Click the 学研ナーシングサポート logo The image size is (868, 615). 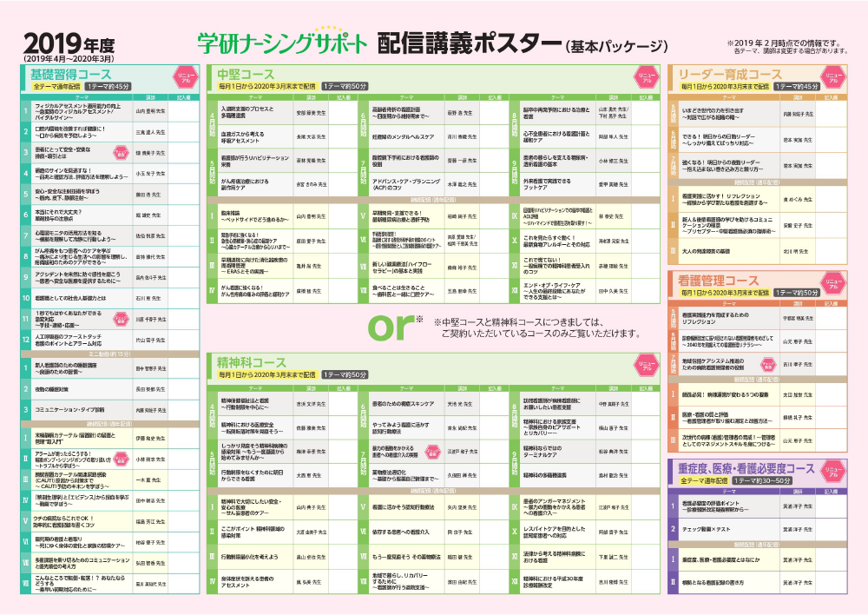[x=282, y=42]
